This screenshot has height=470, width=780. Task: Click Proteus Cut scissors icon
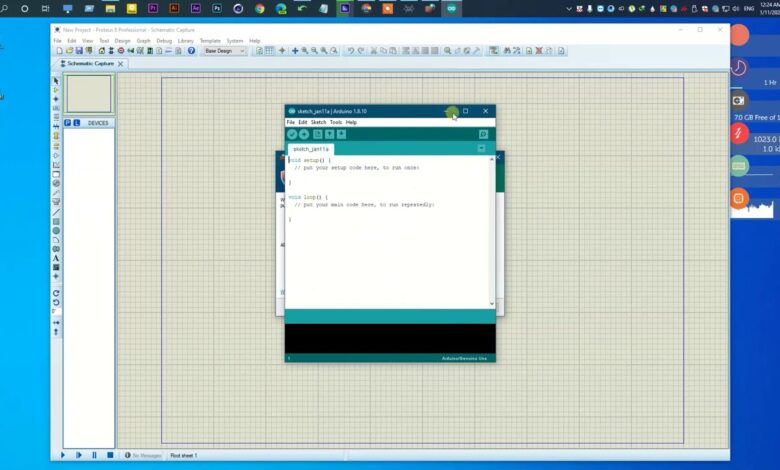(374, 51)
